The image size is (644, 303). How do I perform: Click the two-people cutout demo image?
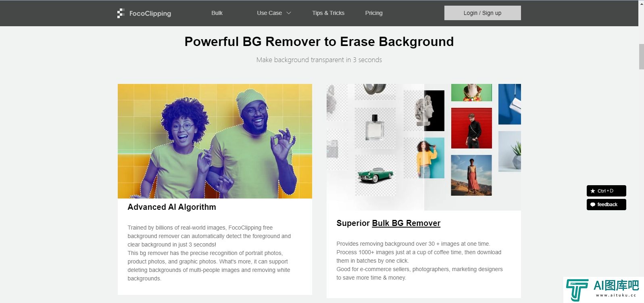pyautogui.click(x=215, y=141)
